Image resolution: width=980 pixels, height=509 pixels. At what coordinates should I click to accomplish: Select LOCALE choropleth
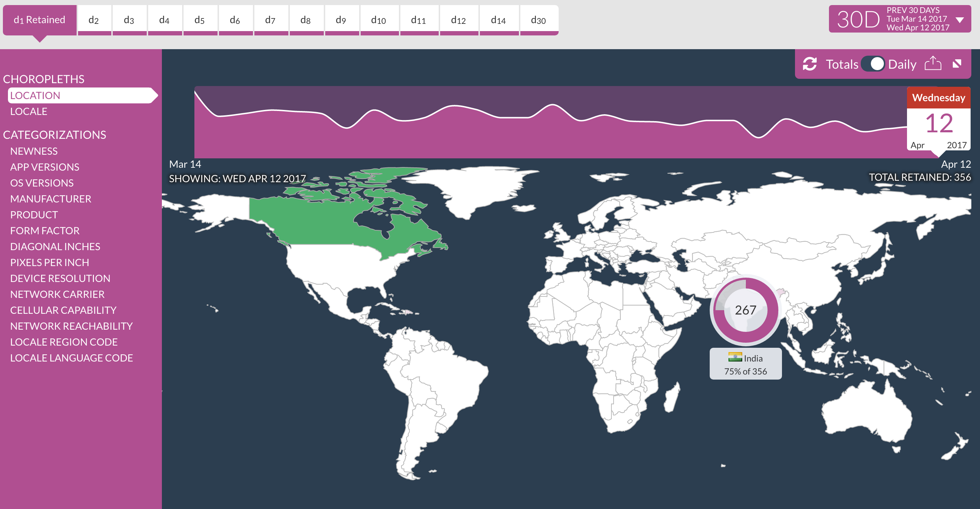coord(29,112)
